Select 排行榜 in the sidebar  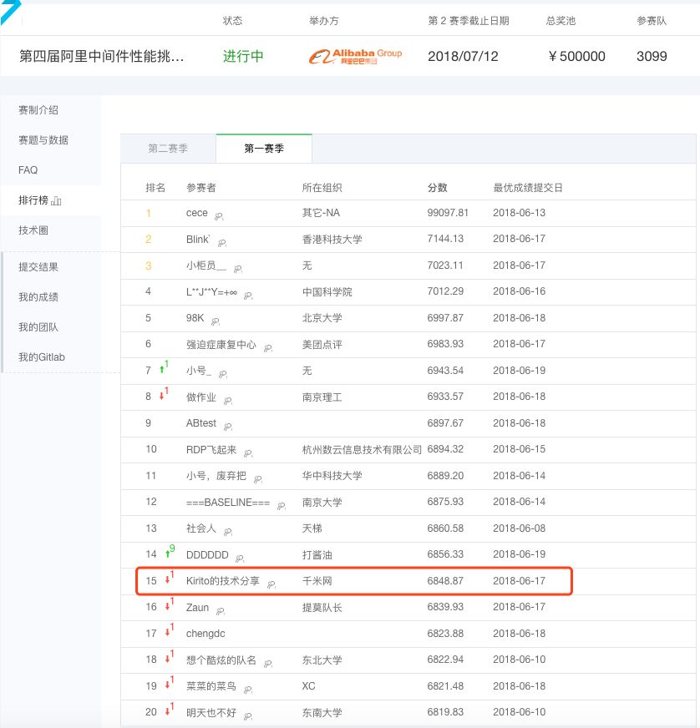[x=33, y=200]
